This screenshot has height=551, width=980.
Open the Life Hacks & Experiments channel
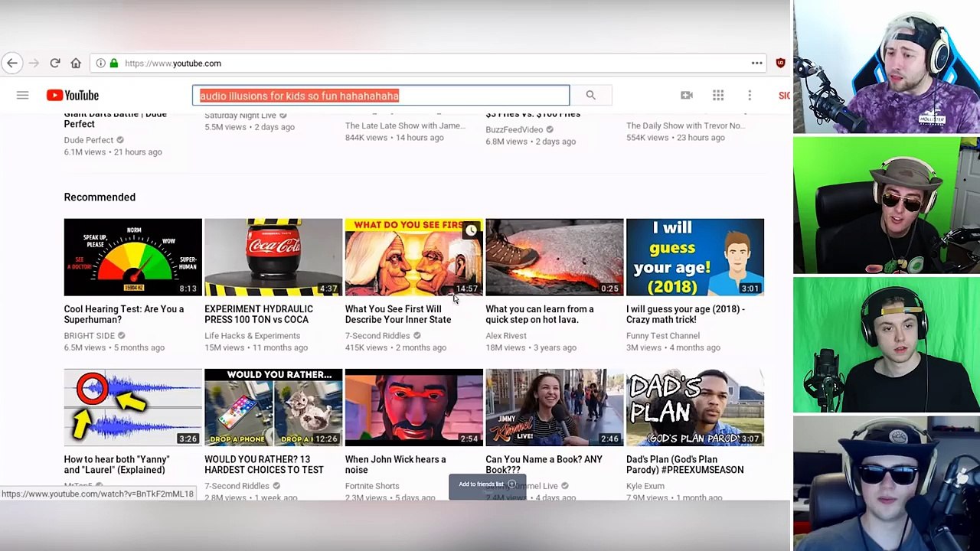252,336
